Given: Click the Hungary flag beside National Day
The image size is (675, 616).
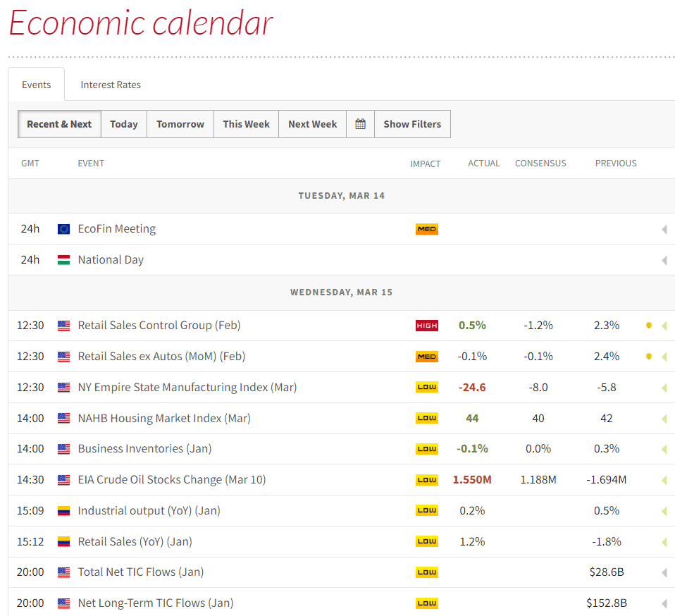Looking at the screenshot, I should click(x=63, y=260).
